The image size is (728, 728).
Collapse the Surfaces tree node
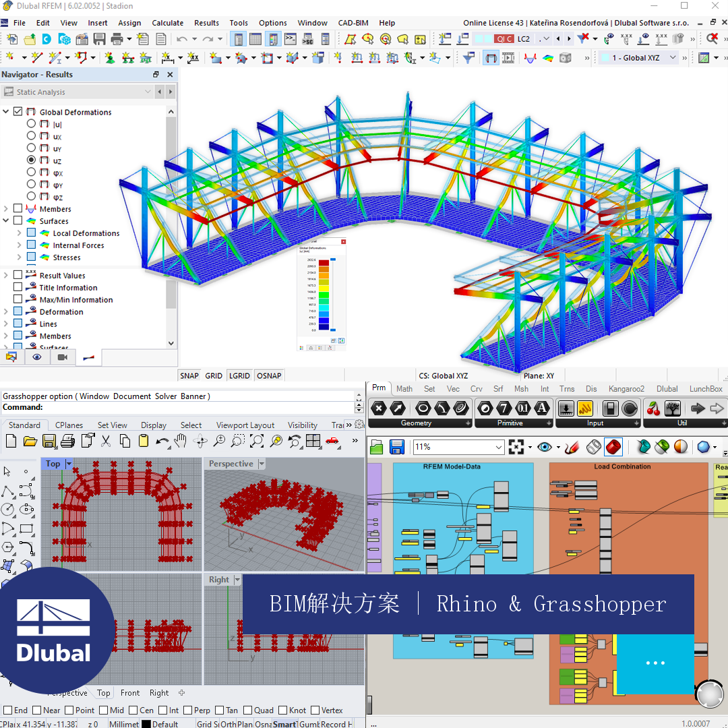pos(5,220)
